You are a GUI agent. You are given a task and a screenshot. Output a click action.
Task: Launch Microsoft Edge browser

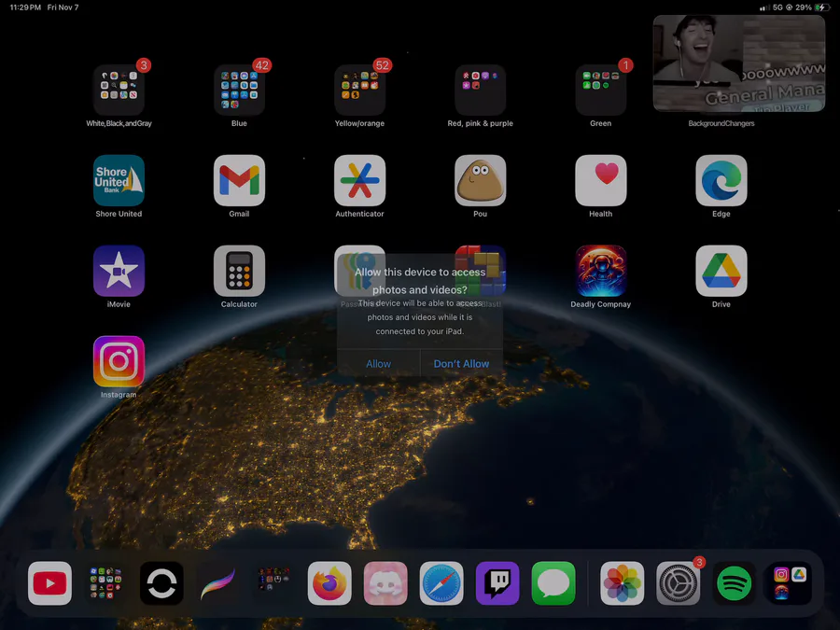coord(721,180)
